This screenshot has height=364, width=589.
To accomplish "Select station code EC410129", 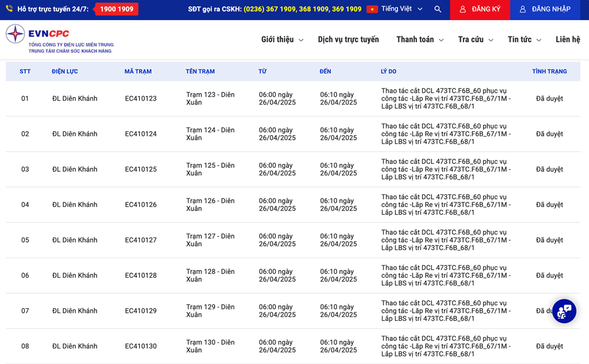I will click(141, 311).
